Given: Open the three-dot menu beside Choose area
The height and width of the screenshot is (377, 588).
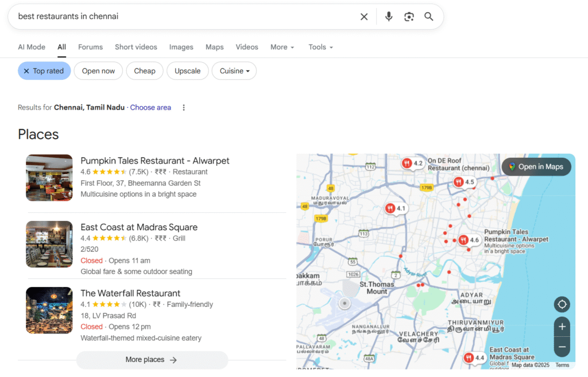Looking at the screenshot, I should pyautogui.click(x=184, y=107).
